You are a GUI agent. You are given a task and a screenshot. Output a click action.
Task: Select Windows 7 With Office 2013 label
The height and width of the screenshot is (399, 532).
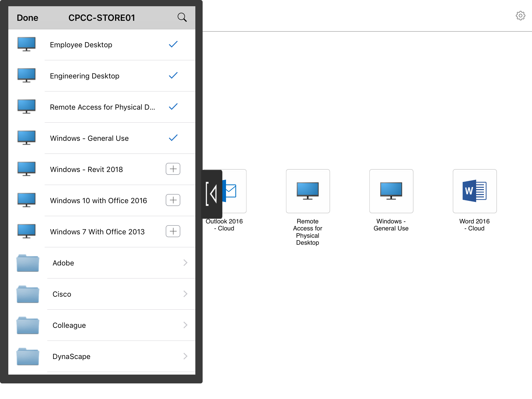pyautogui.click(x=97, y=232)
